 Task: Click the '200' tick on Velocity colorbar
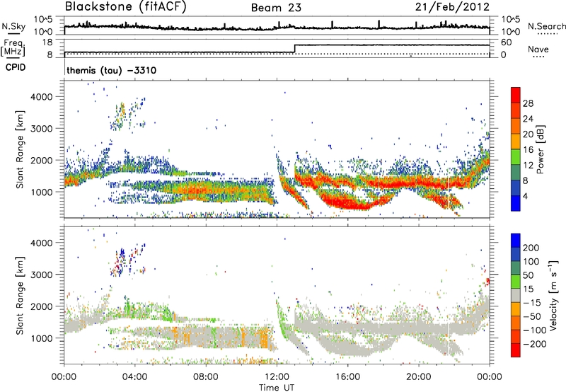click(531, 248)
